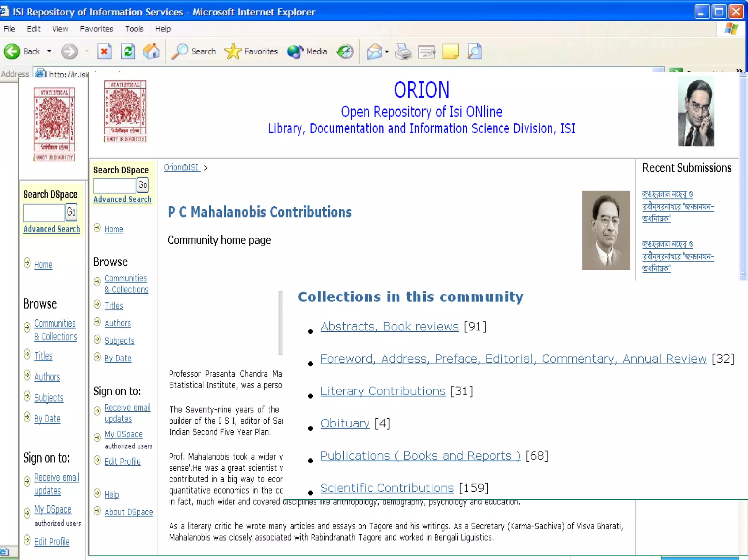Click the Print toolbar icon
The image size is (748, 560).
[x=403, y=52]
